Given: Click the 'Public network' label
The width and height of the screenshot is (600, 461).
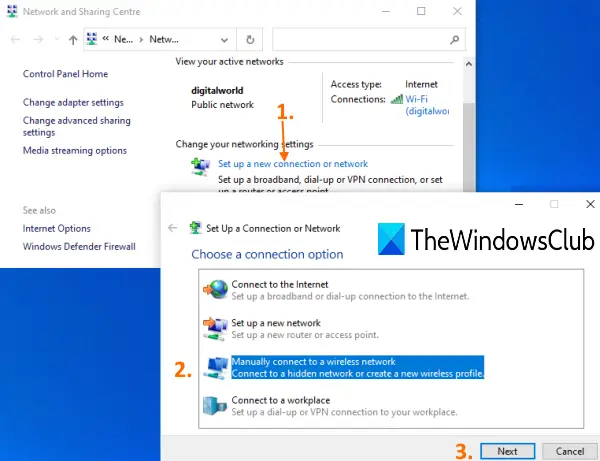Looking at the screenshot, I should (x=222, y=105).
